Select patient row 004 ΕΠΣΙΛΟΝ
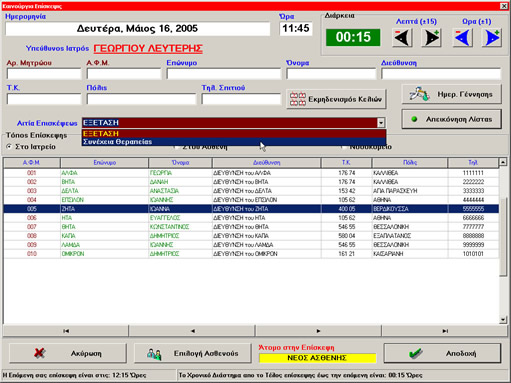Screen dimensions: 511x383 [x=251, y=200]
